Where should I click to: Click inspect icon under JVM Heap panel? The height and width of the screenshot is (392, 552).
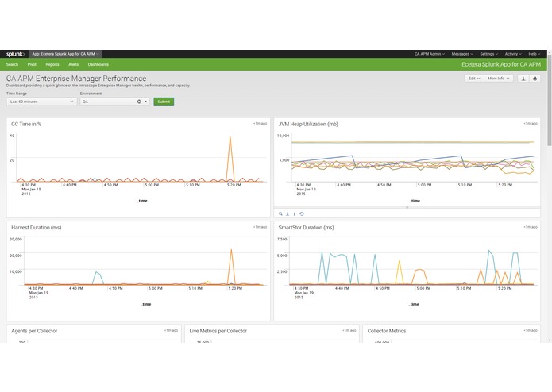coord(295,213)
